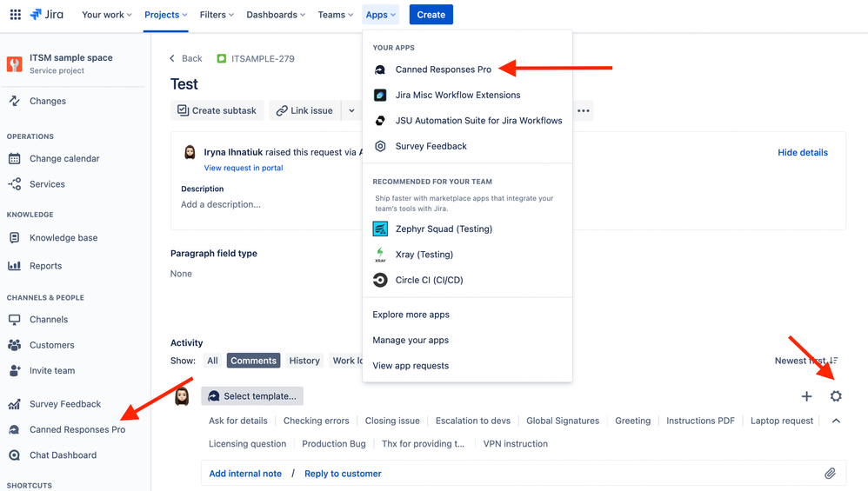Select Canned Responses Pro in Apps menu

(467, 70)
